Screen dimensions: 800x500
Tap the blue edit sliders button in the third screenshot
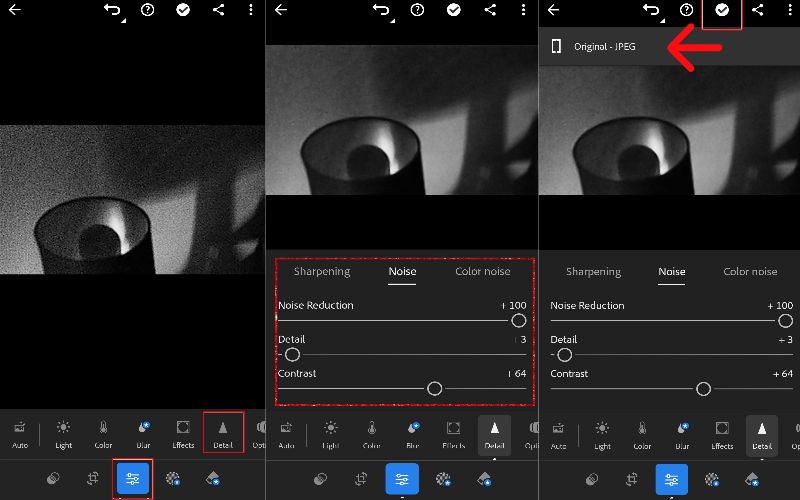click(671, 479)
